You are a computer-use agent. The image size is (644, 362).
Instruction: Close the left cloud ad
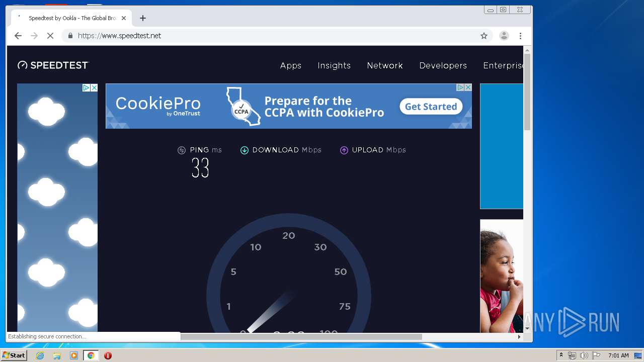click(94, 87)
